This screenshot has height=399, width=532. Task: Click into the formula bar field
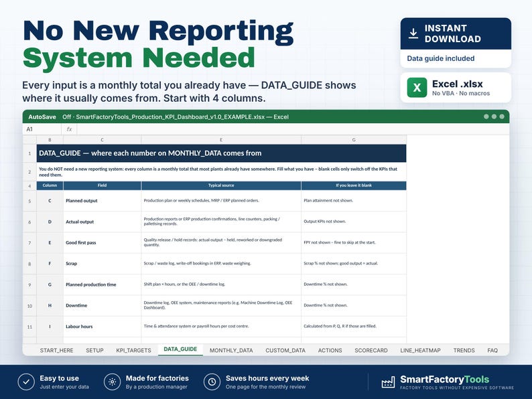click(293, 129)
